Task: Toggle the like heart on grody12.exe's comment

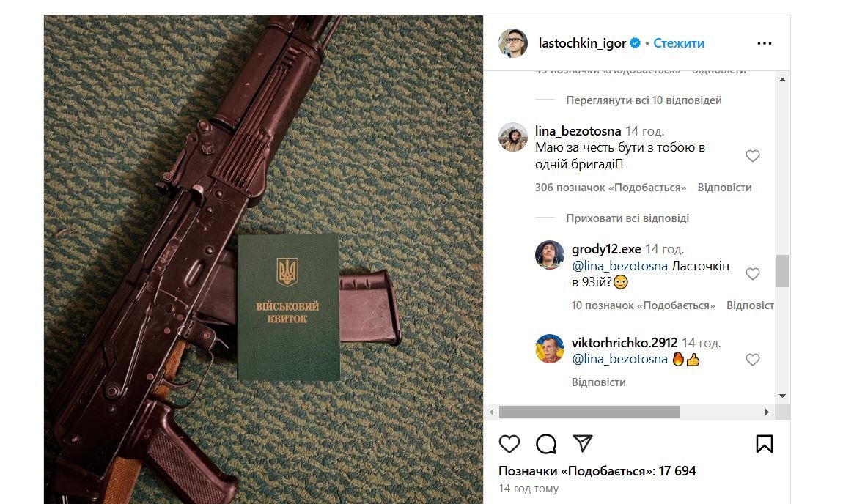Action: [x=753, y=273]
